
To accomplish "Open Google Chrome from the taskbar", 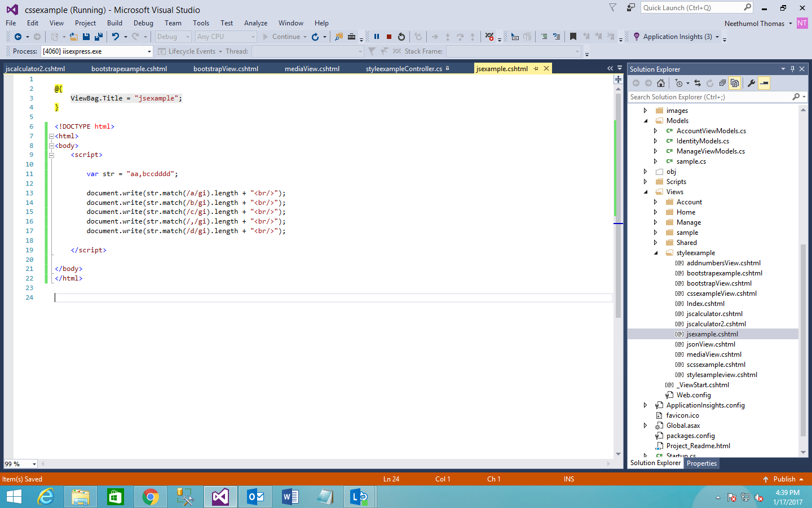I will pyautogui.click(x=150, y=497).
